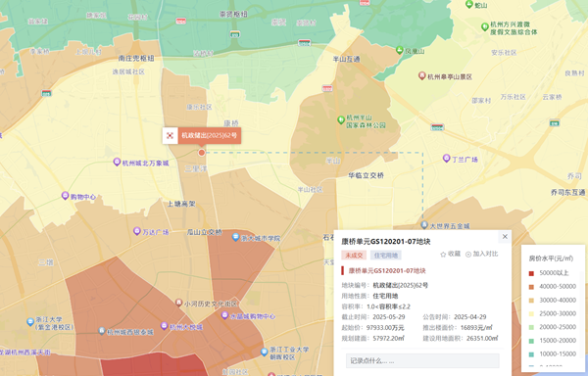Click the 万达广场 purple pin

point(137,231)
